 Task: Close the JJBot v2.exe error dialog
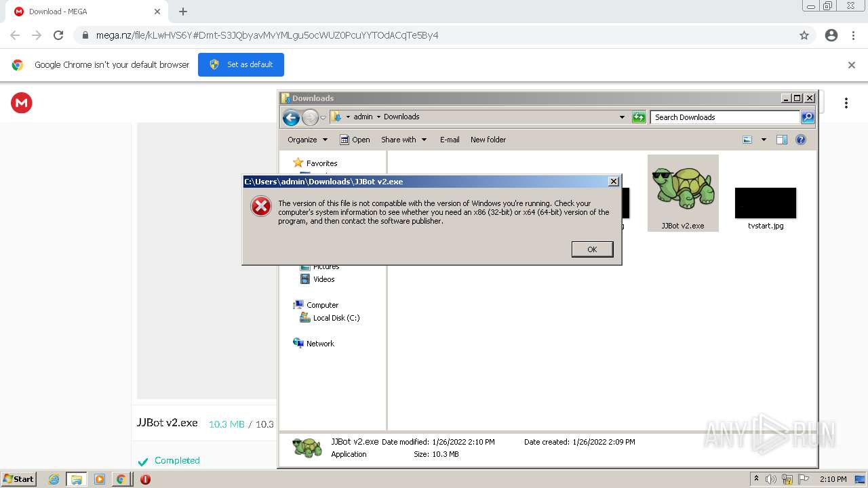coord(613,181)
